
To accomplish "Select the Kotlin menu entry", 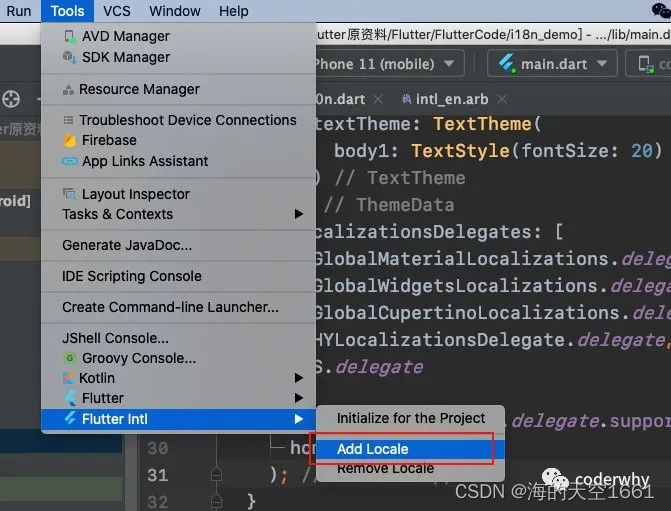I will click(178, 378).
